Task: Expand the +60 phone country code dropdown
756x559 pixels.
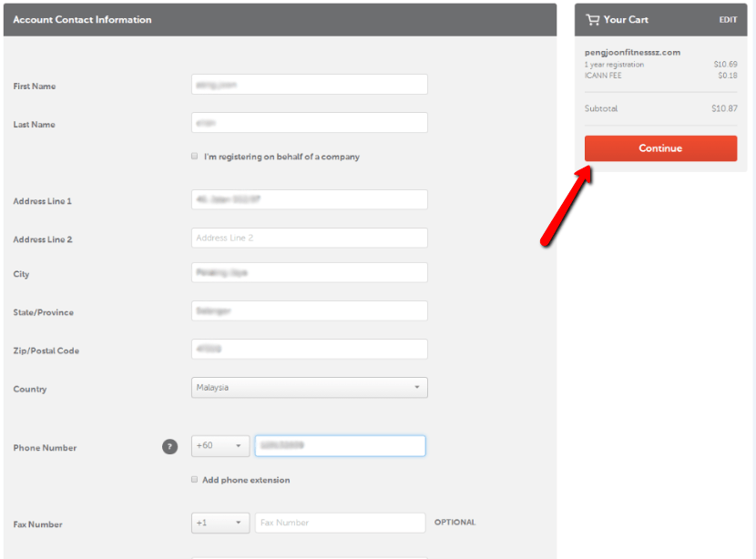Action: 220,446
